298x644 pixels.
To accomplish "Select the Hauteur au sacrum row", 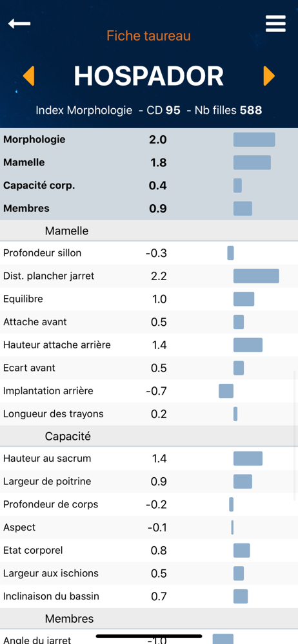I will tap(149, 459).
